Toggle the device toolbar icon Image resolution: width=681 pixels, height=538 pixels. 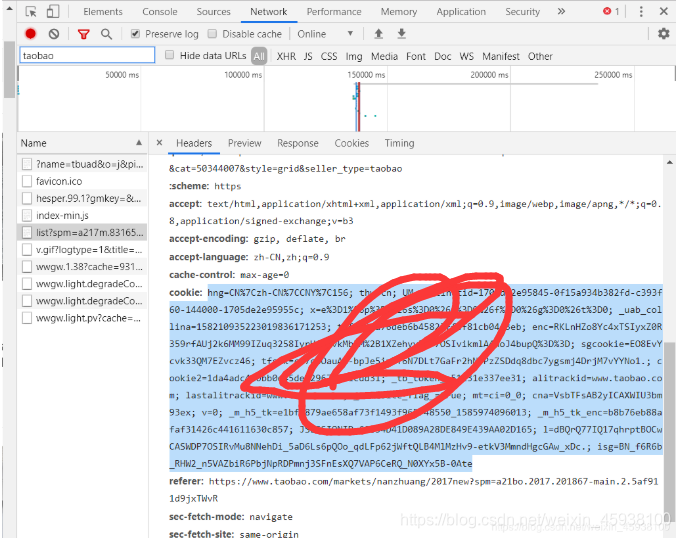coord(53,12)
